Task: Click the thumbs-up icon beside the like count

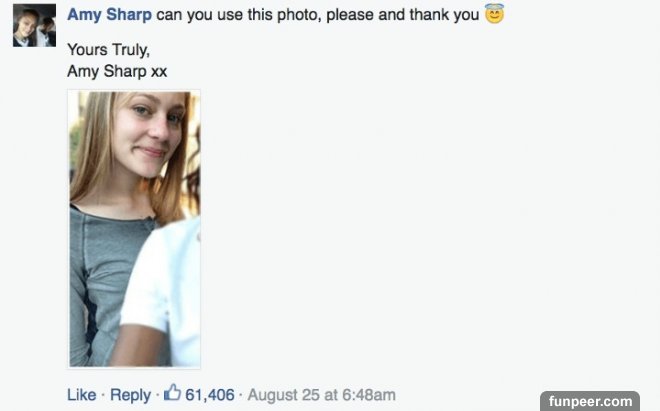Action: [172, 394]
